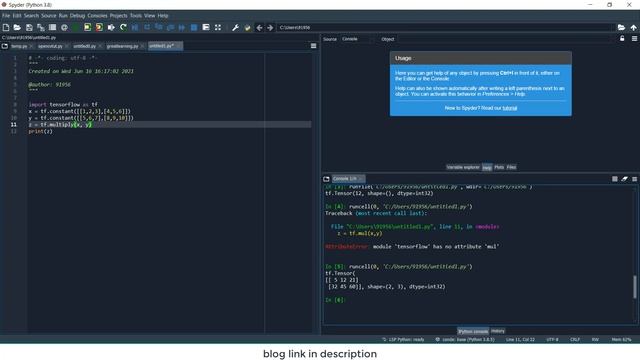This screenshot has width=640, height=360.
Task: Open the Debug menu
Action: coord(77,16)
